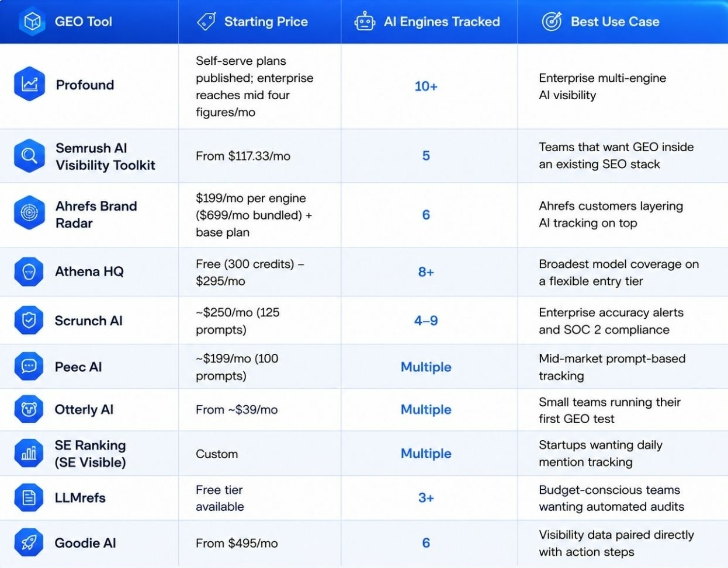Click Small teams running first GEO test
Screen dimensions: 728x568
pyautogui.click(x=609, y=410)
